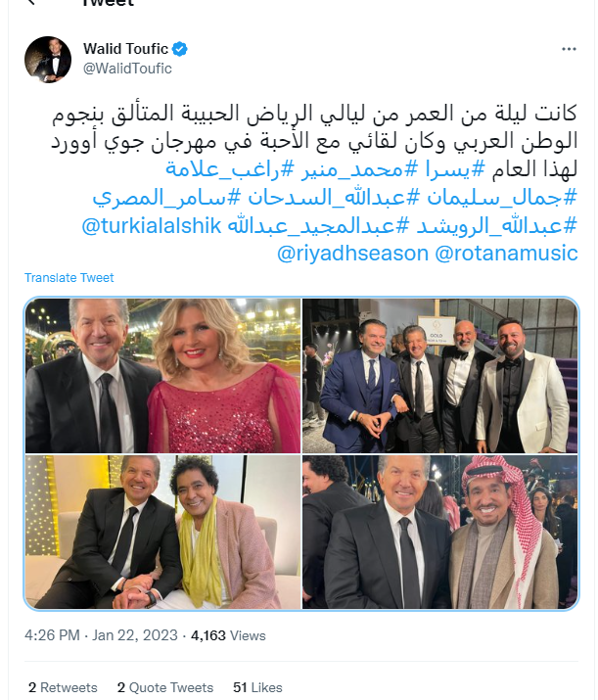View the 2 Retweets list
The height and width of the screenshot is (700, 598).
click(x=63, y=687)
